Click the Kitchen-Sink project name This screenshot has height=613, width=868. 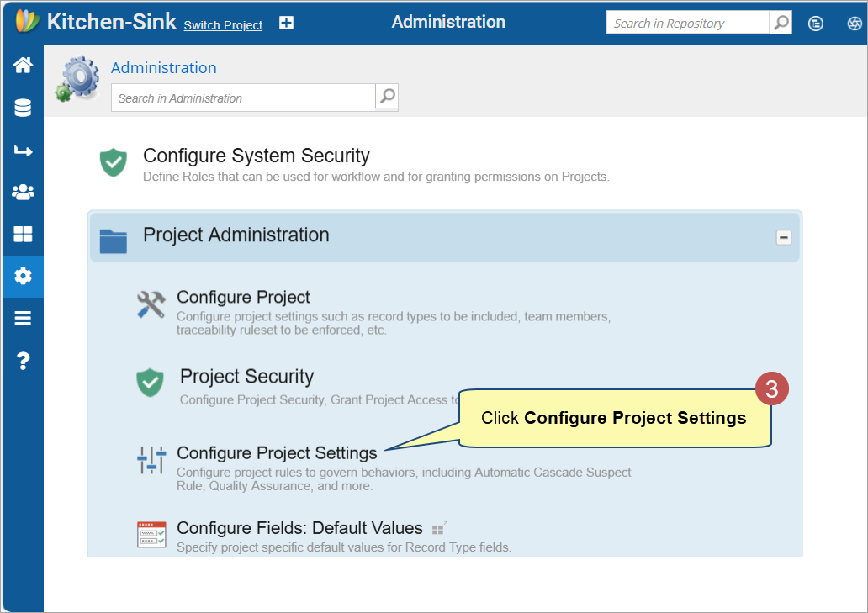112,22
